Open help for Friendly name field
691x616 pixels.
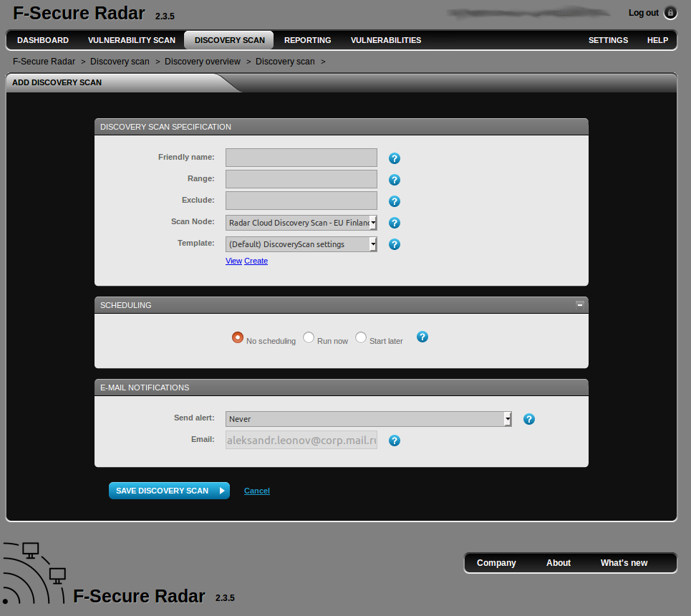click(x=395, y=158)
